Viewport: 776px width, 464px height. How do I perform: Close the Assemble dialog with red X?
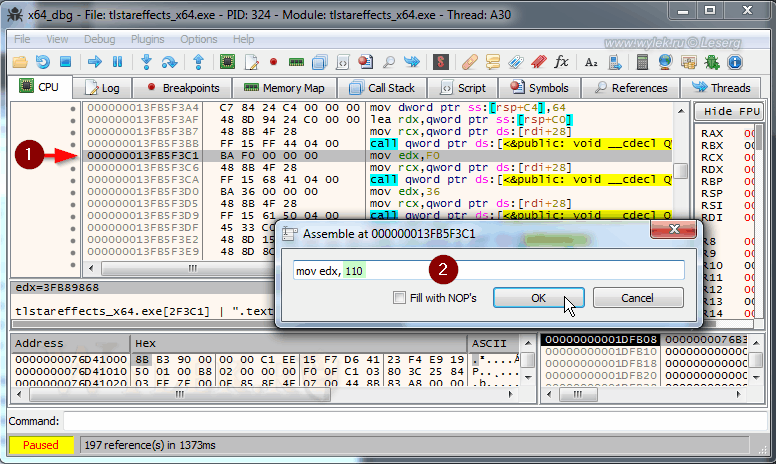click(674, 229)
